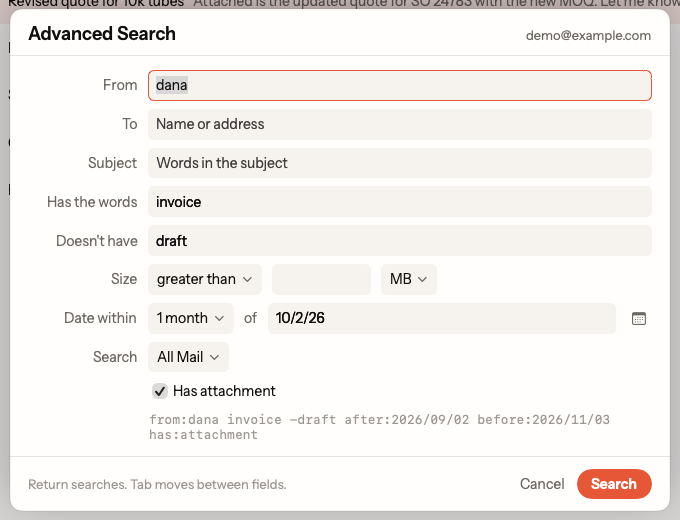
Task: Open the calendar date picker icon
Action: coord(639,318)
